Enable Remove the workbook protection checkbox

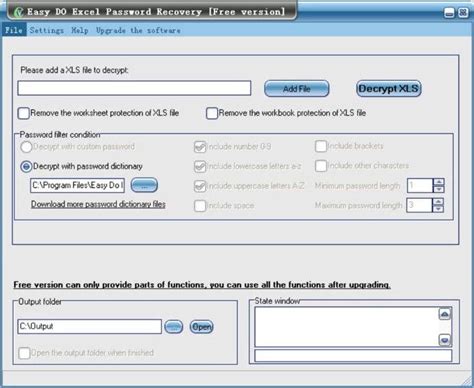click(x=212, y=113)
